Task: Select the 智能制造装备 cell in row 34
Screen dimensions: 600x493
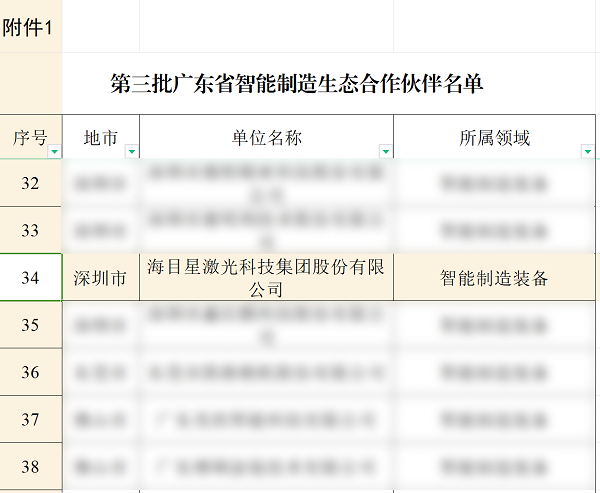Action: click(x=495, y=278)
